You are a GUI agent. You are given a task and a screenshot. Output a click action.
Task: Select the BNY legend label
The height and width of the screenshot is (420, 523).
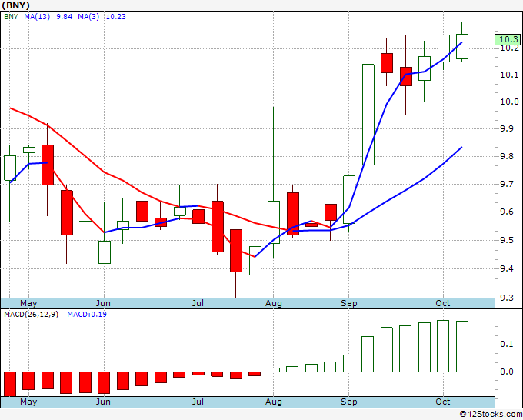pos(11,17)
